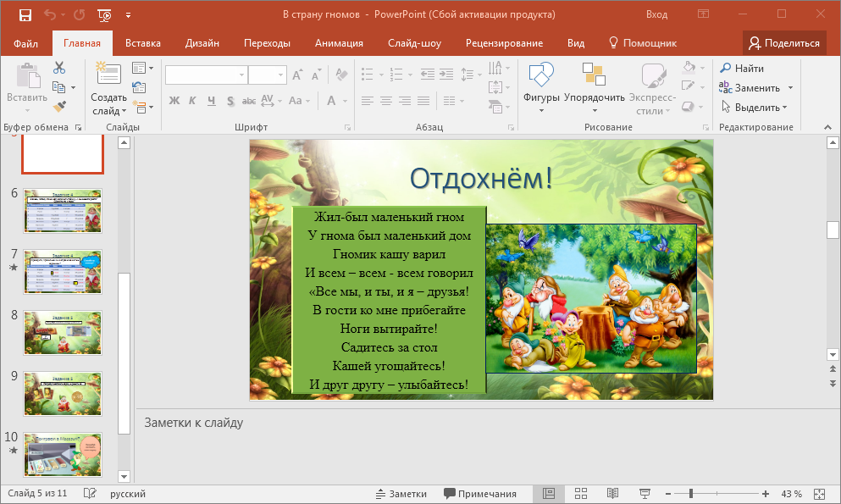Viewport: 841px width, 504px height.
Task: Click 43 % zoom level value
Action: (791, 494)
